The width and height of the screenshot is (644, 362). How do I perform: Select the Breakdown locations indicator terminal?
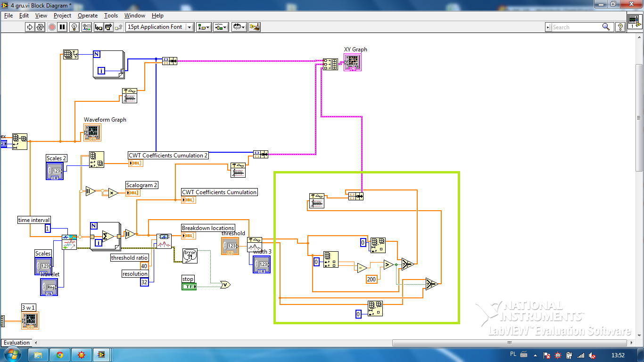click(189, 235)
